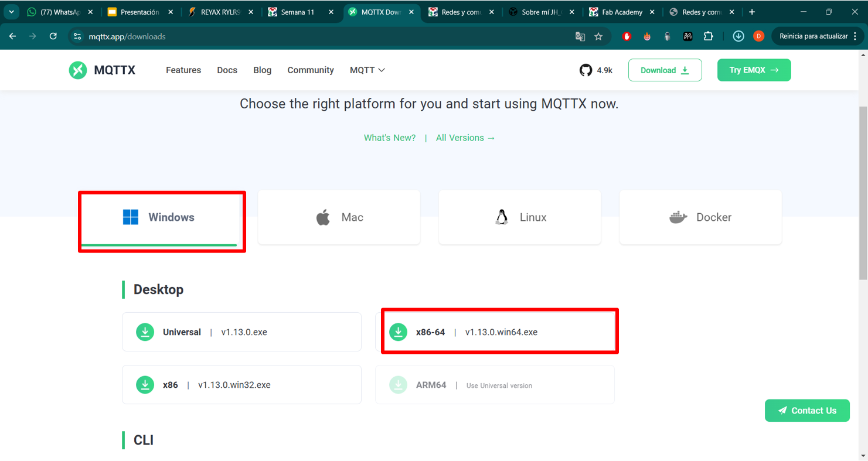Open the red shield extension icon
The image size is (868, 461).
pos(627,36)
